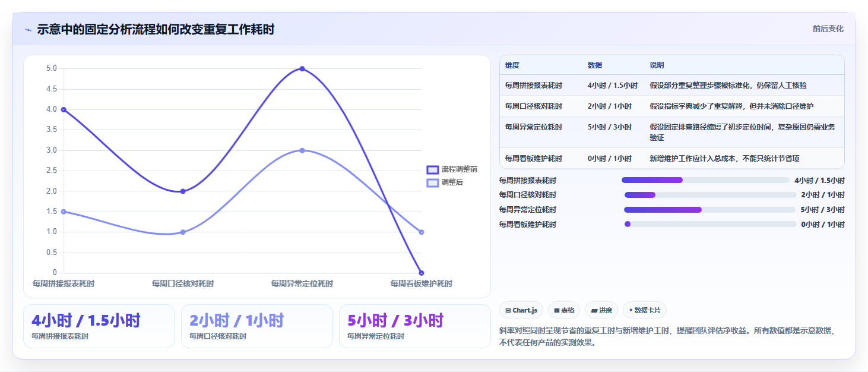
Task: Click the x-axis label 每周看板维护耗时
Action: coord(422,284)
